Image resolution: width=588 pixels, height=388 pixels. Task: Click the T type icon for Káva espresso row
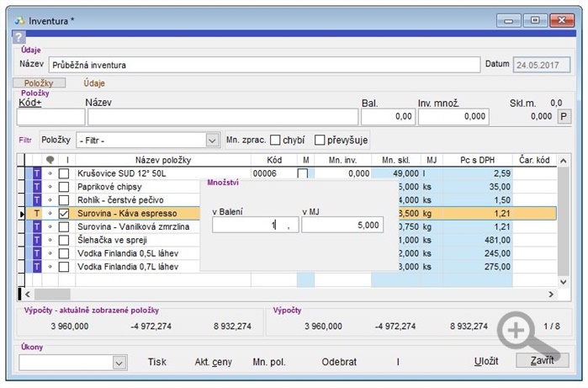[37, 214]
